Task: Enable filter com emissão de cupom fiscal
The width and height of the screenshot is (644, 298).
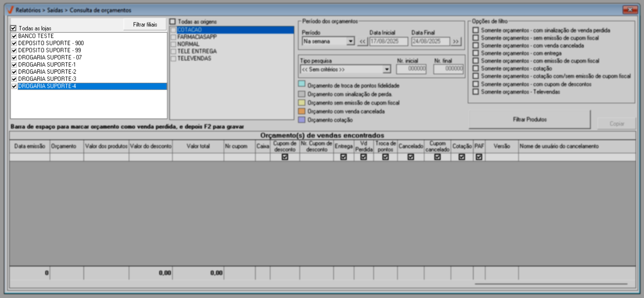Action: (476, 61)
